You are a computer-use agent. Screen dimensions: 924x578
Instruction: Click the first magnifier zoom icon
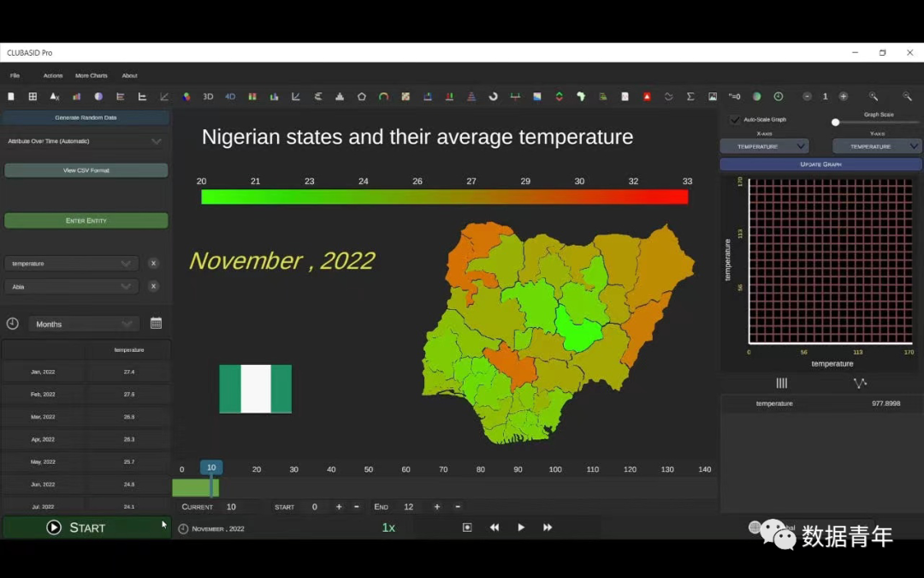(x=874, y=96)
